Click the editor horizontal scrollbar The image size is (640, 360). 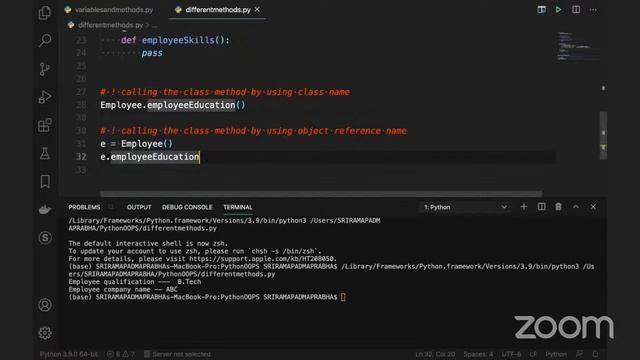[321, 194]
